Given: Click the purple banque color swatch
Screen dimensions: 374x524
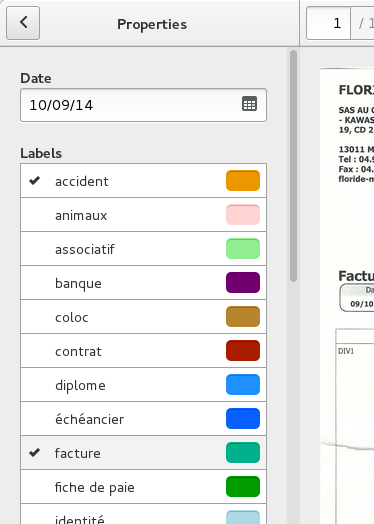Looking at the screenshot, I should tap(243, 283).
